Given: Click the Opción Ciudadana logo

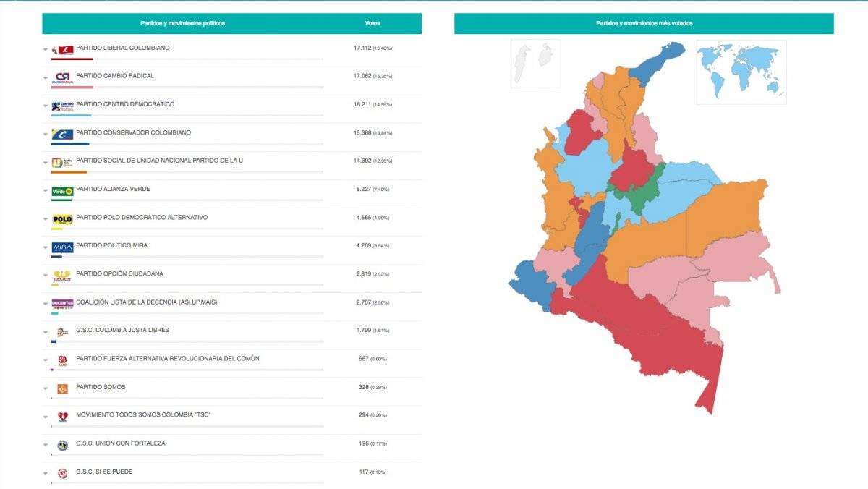Looking at the screenshot, I should pos(62,276).
